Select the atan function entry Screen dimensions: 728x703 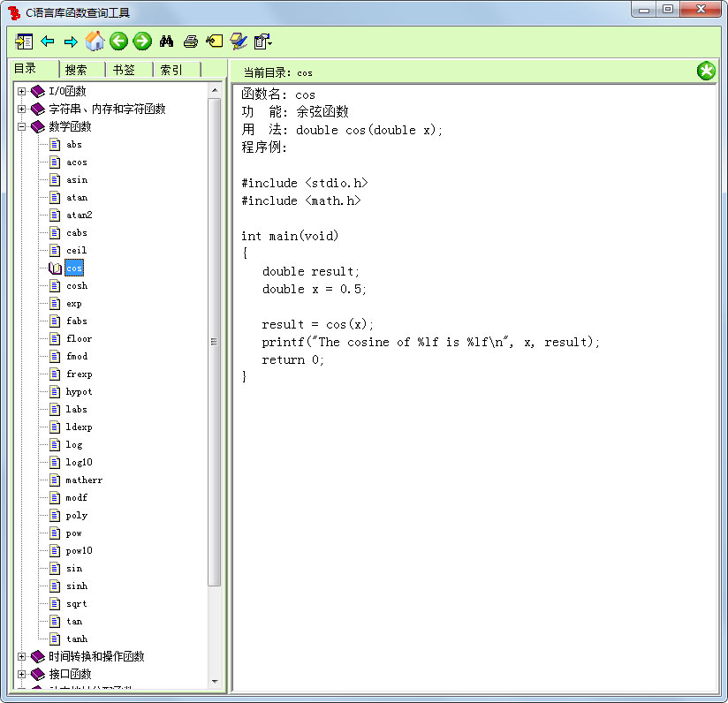[77, 197]
